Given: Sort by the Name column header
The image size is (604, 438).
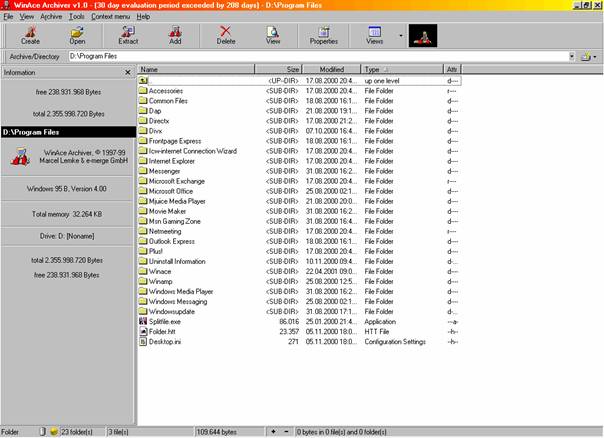Looking at the screenshot, I should coord(196,69).
